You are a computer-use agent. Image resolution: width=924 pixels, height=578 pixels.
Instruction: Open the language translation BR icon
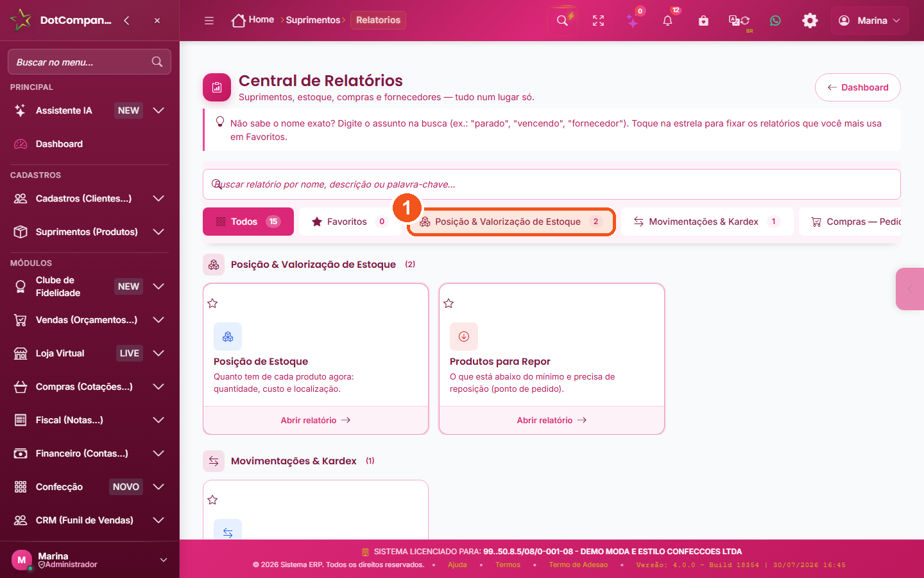pos(739,21)
